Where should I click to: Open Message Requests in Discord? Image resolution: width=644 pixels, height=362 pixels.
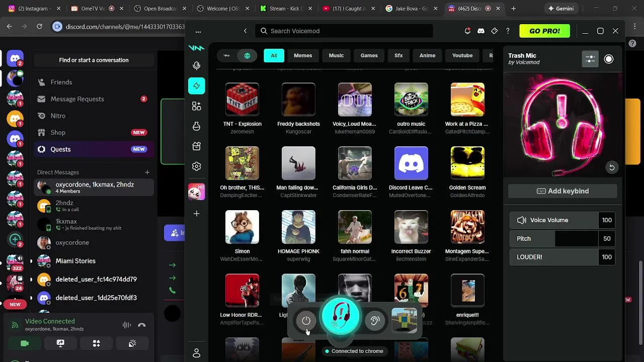tap(94, 99)
